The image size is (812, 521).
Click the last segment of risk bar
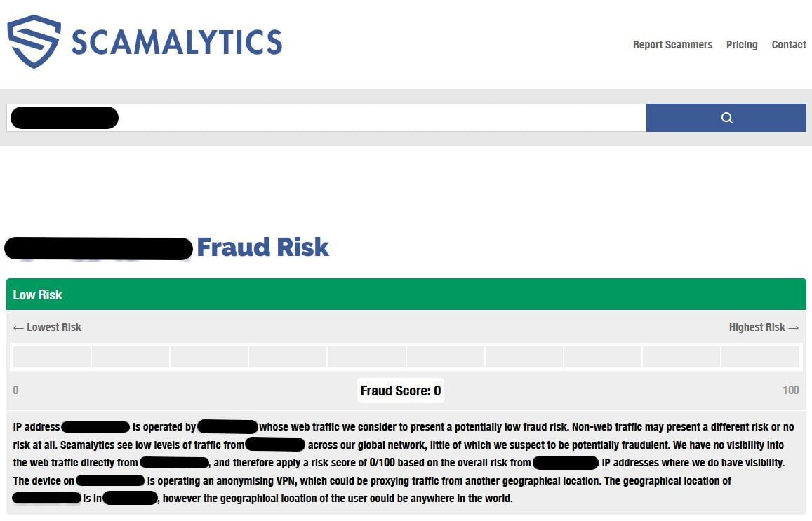759,357
